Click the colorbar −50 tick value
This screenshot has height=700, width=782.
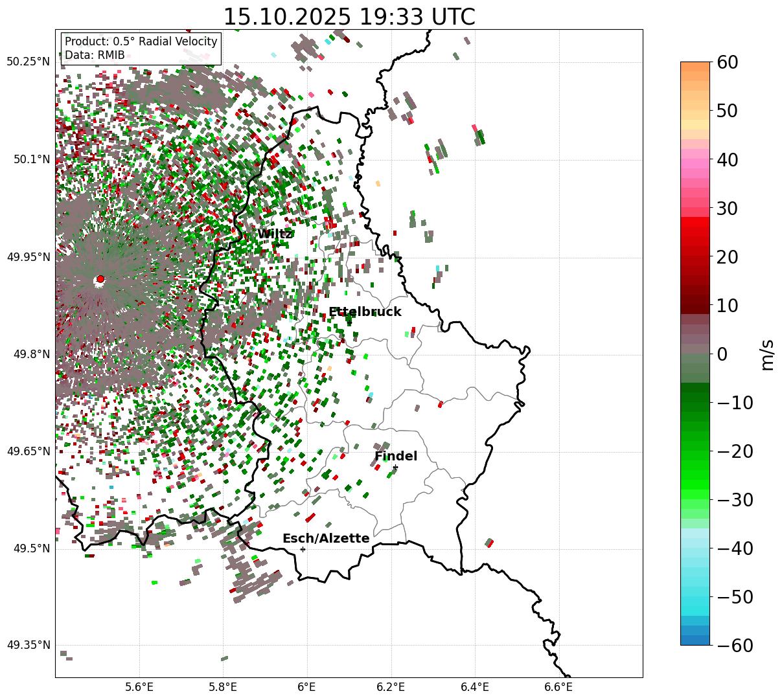pos(735,596)
